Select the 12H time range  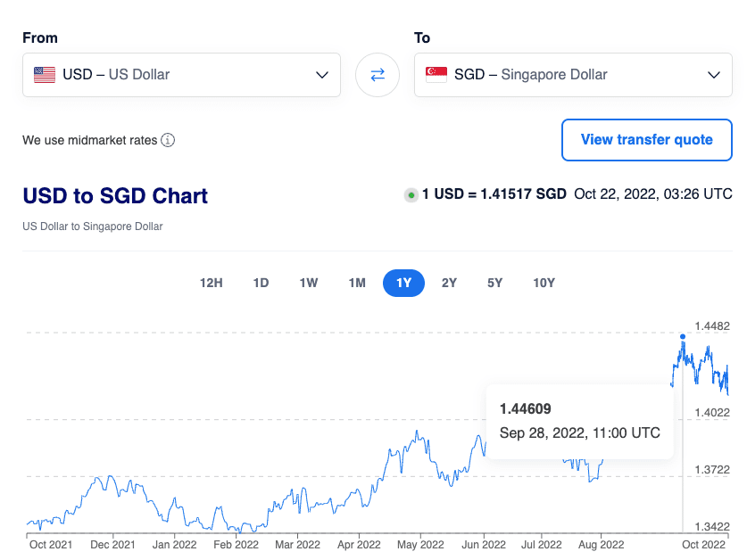[x=212, y=283]
